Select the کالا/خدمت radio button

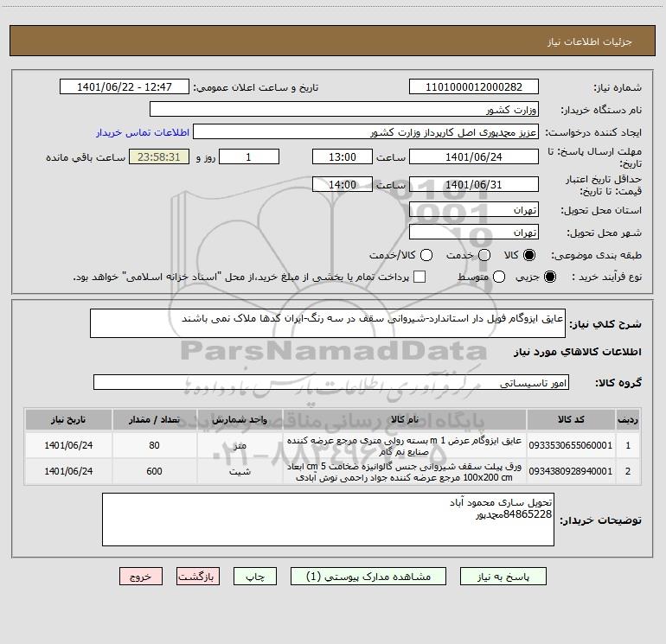(x=426, y=255)
